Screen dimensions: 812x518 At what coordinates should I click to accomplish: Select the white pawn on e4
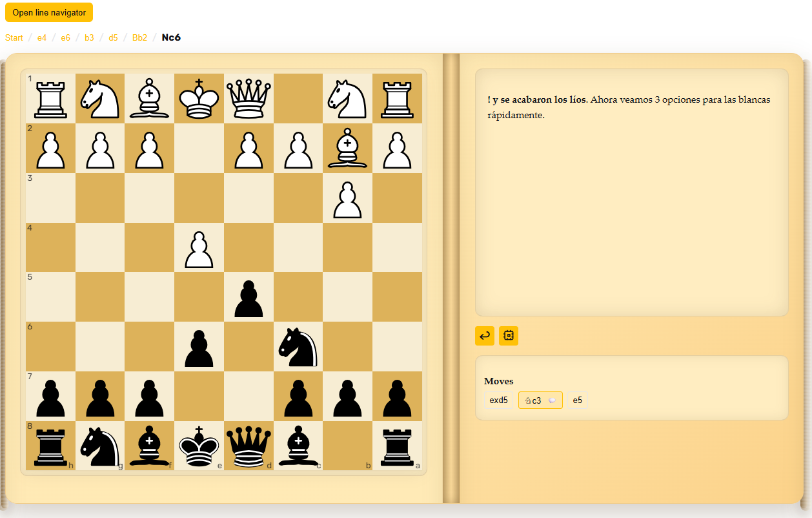pyautogui.click(x=199, y=247)
